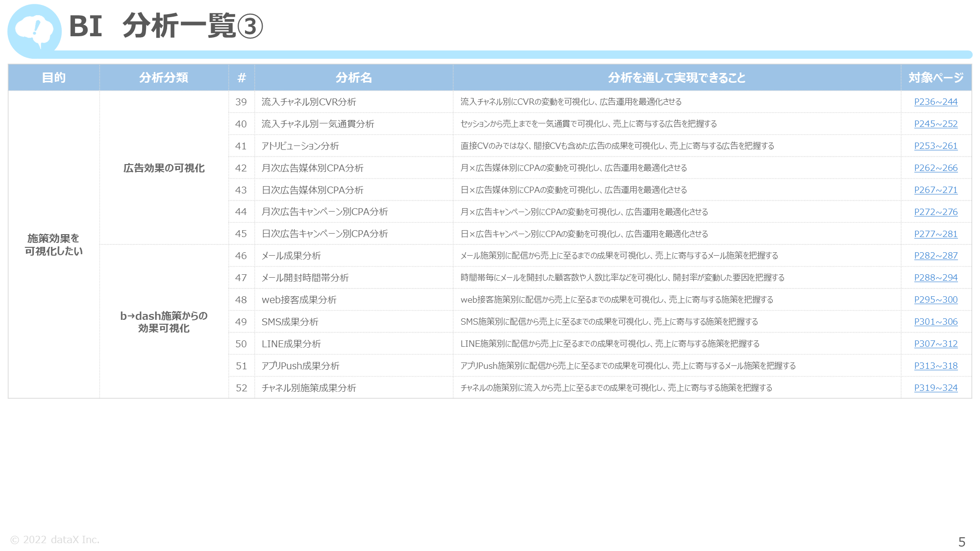Click the © 2022 dataX Inc. footer
The width and height of the screenshot is (980, 551).
click(55, 540)
